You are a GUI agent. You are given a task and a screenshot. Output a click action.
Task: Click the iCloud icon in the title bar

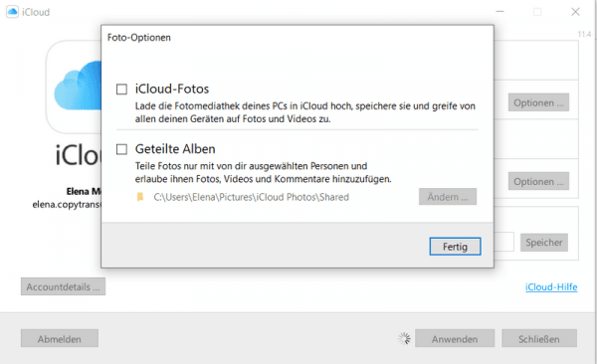12,12
